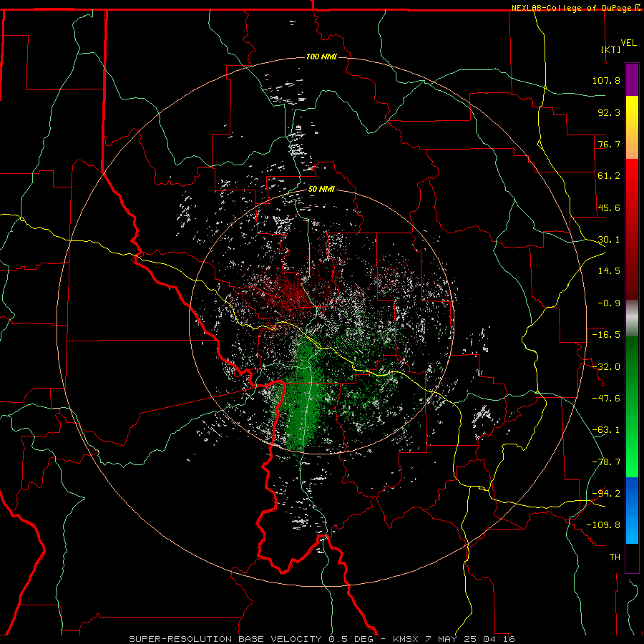Click the VEL legend title
The image size is (644, 644).
coord(628,43)
